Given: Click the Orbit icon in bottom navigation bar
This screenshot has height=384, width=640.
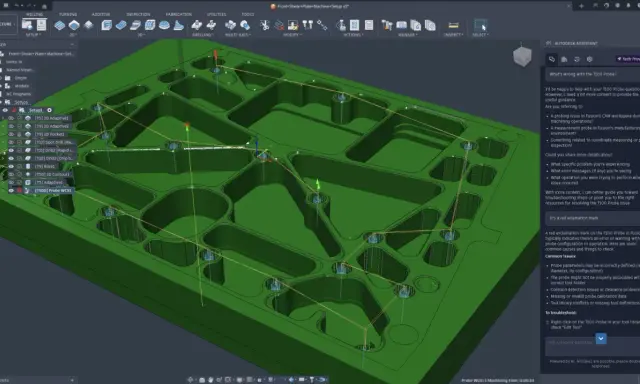Looking at the screenshot, I should pyautogui.click(x=191, y=380).
